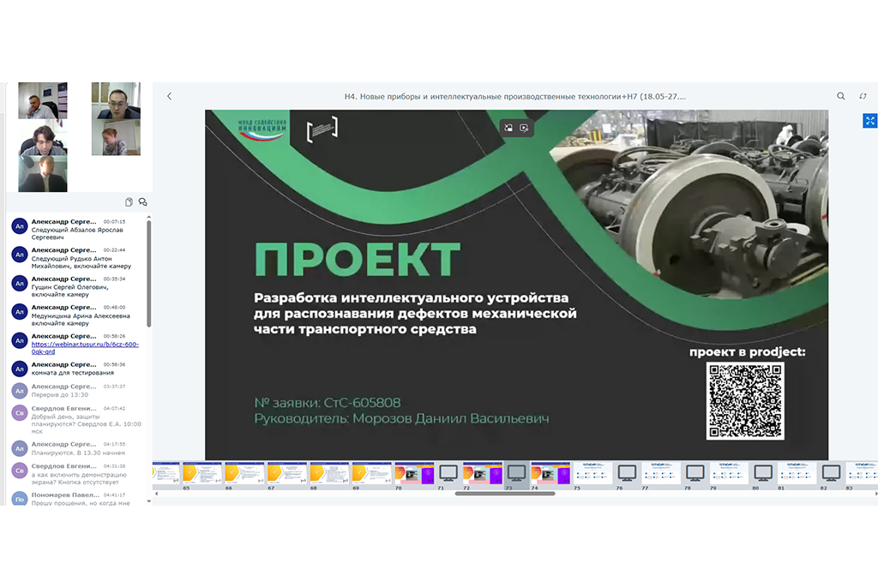878x588 pixels.
Task: Click the chat vertical scrollbar thumb
Action: coord(148,273)
